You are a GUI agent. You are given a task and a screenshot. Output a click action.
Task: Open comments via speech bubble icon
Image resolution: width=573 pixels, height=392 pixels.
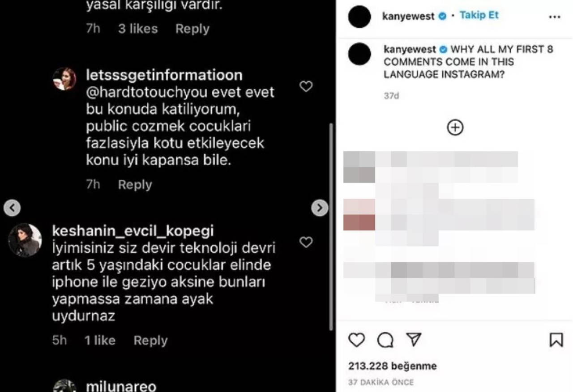pos(385,340)
